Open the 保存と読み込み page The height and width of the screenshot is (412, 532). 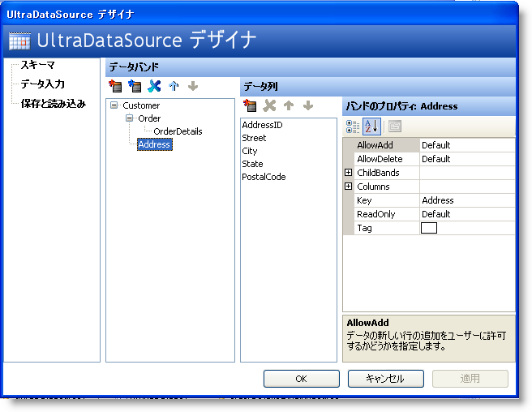[x=54, y=104]
